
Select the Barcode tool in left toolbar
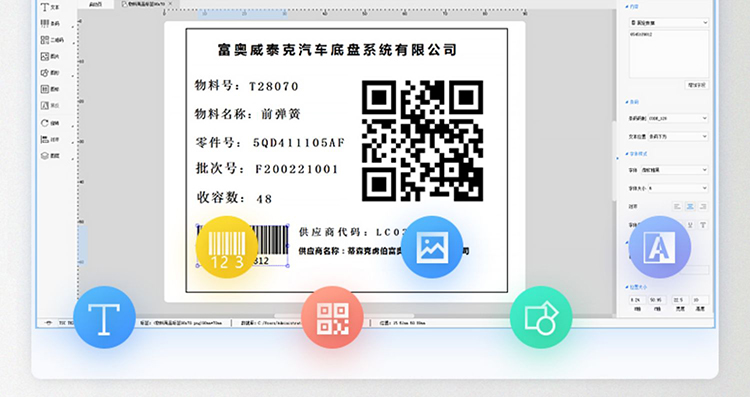pos(50,23)
